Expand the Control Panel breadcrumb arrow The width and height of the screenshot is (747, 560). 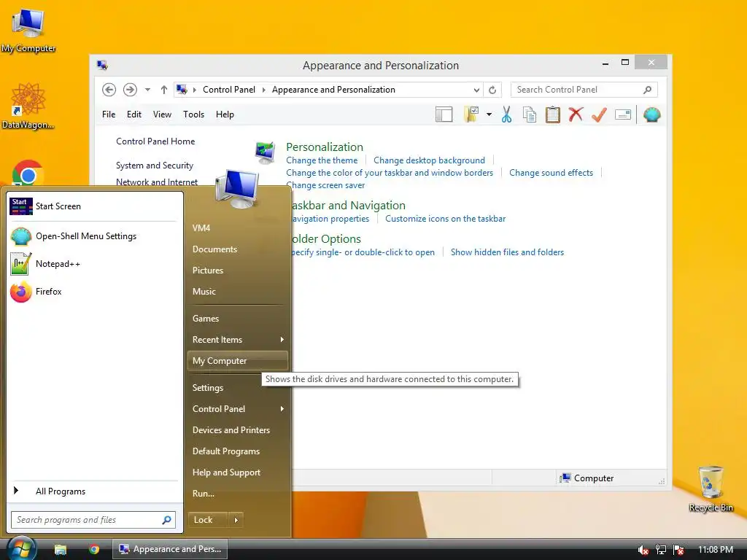click(x=264, y=90)
